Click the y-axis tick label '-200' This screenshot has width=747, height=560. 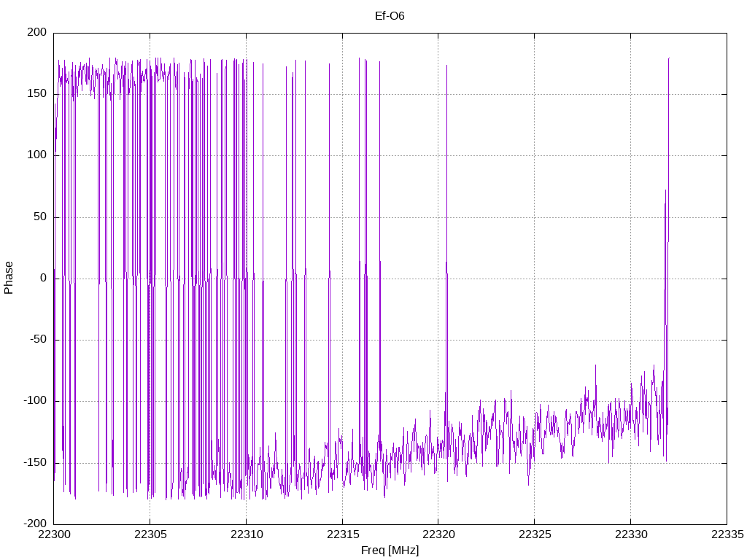pyautogui.click(x=35, y=524)
